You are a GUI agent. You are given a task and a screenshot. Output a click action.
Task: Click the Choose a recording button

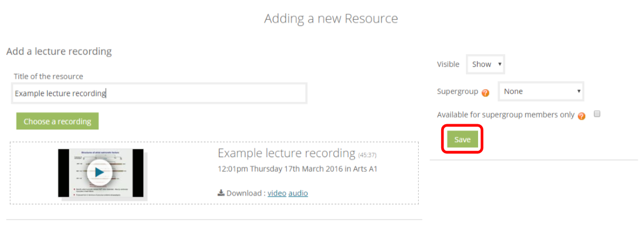(x=58, y=121)
